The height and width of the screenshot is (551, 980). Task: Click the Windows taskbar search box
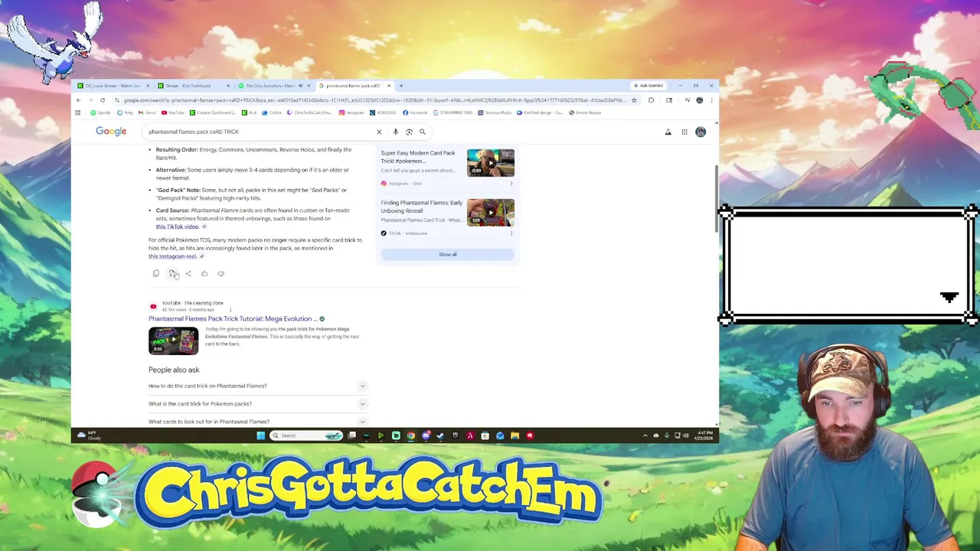[x=306, y=435]
